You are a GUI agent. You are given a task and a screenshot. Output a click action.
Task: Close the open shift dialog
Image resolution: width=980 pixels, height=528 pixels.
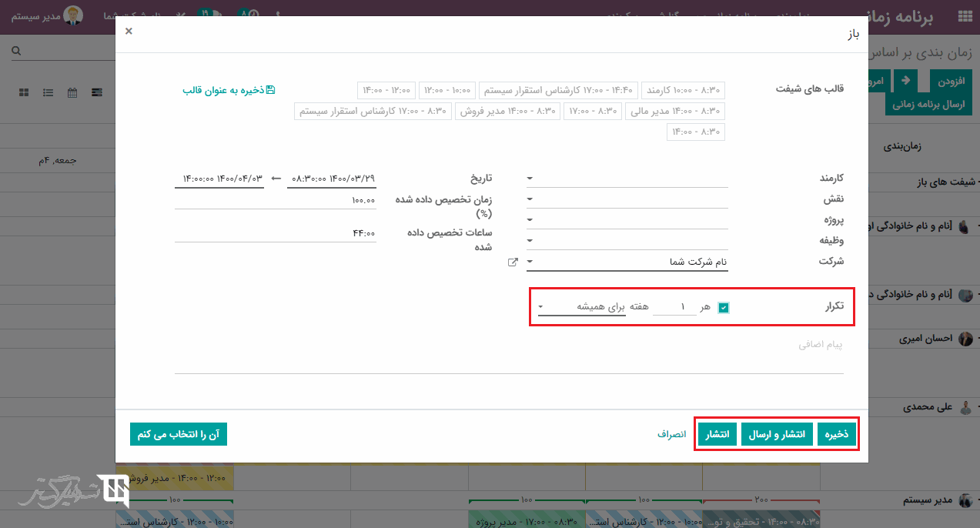click(129, 32)
